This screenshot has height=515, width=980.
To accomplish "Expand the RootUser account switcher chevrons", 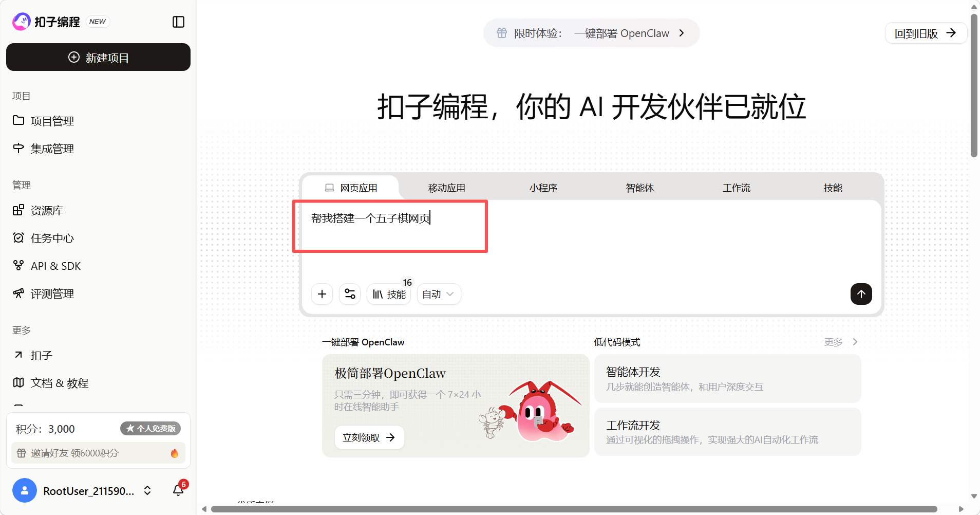I will 147,490.
